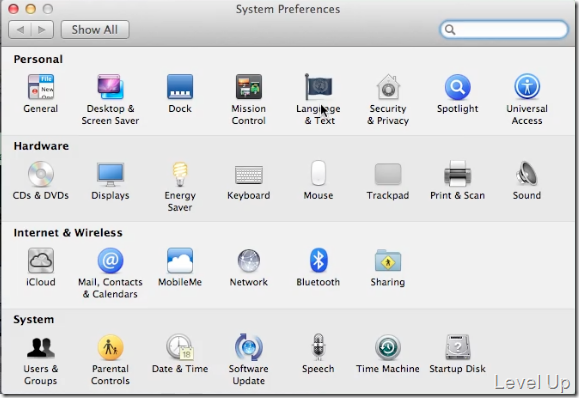Go forward with the right arrow button
The image size is (579, 398).
pyautogui.click(x=42, y=30)
